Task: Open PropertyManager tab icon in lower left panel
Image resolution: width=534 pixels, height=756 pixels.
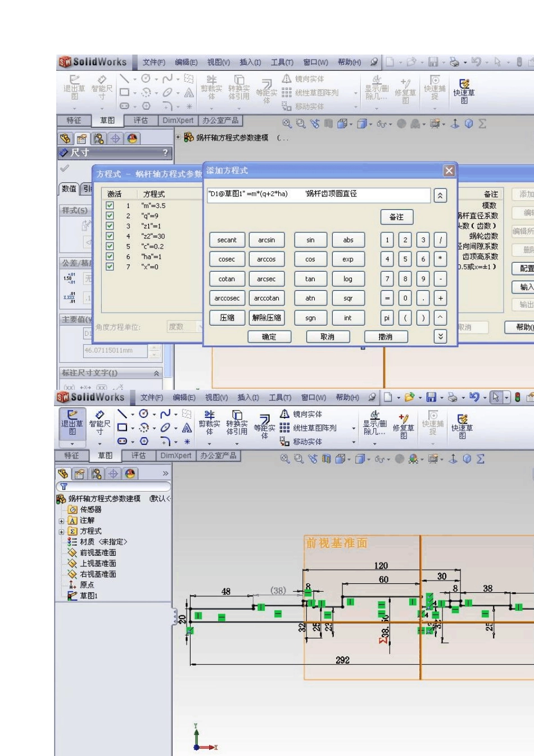Action: point(80,474)
